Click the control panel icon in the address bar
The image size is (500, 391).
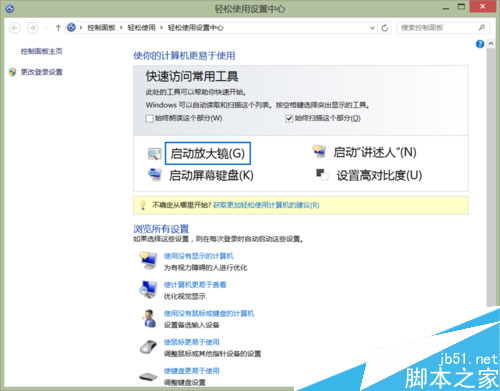(x=71, y=27)
